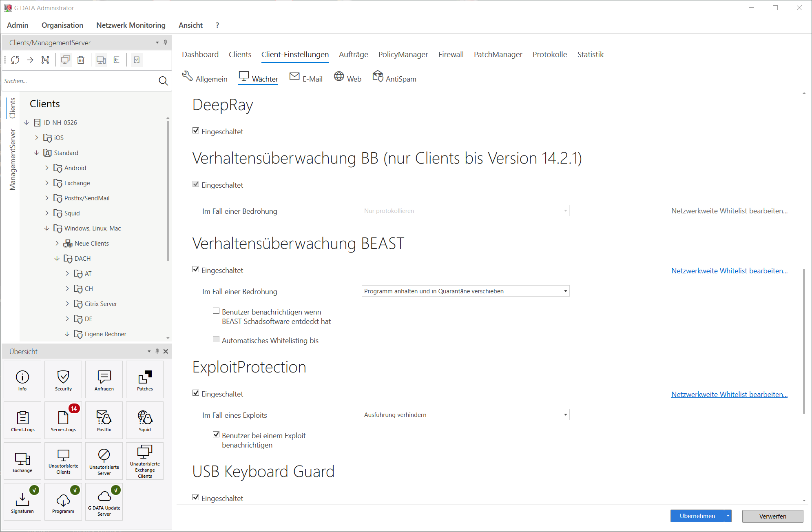Switch to the PatchManager tab
The image size is (812, 532).
[x=498, y=55]
